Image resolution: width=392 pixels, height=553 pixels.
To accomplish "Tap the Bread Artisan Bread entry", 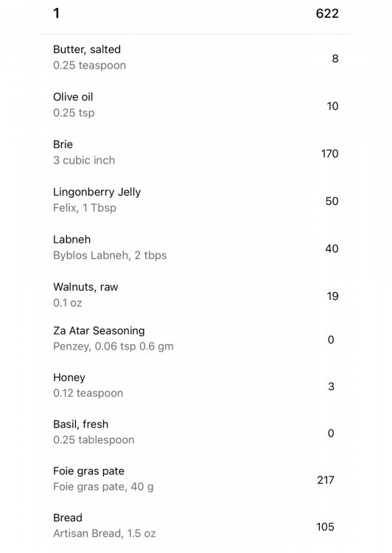I will tap(196, 526).
